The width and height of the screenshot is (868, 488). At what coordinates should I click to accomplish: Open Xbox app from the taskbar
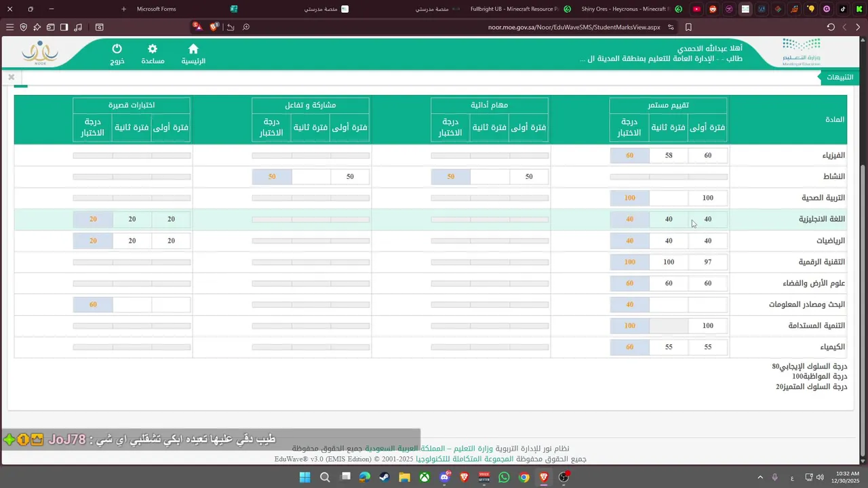[424, 477]
